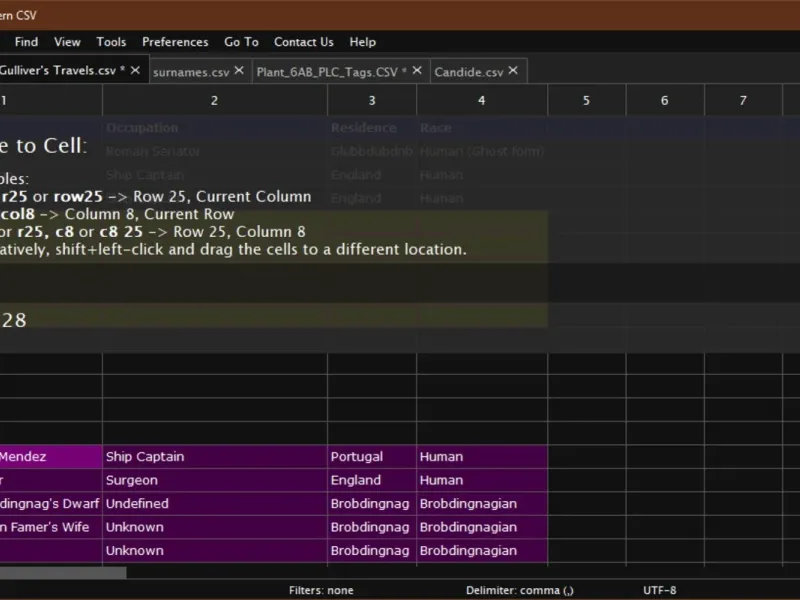Open the Help menu

point(362,42)
